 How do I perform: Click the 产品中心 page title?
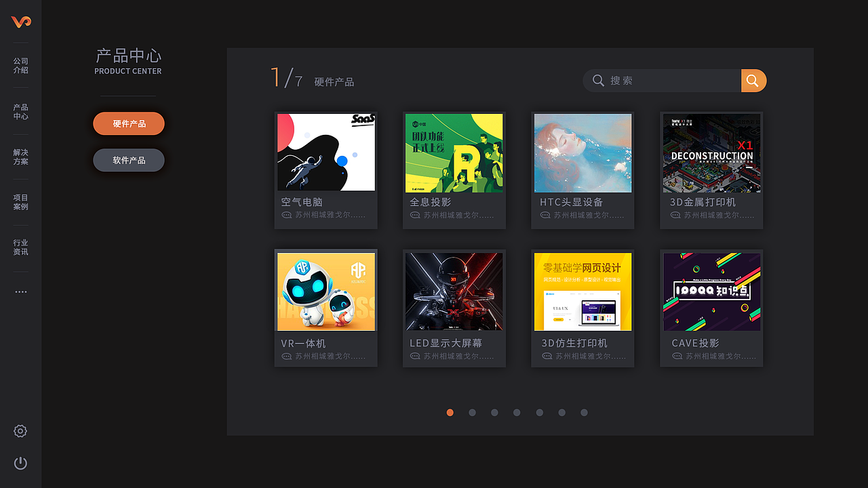(129, 56)
